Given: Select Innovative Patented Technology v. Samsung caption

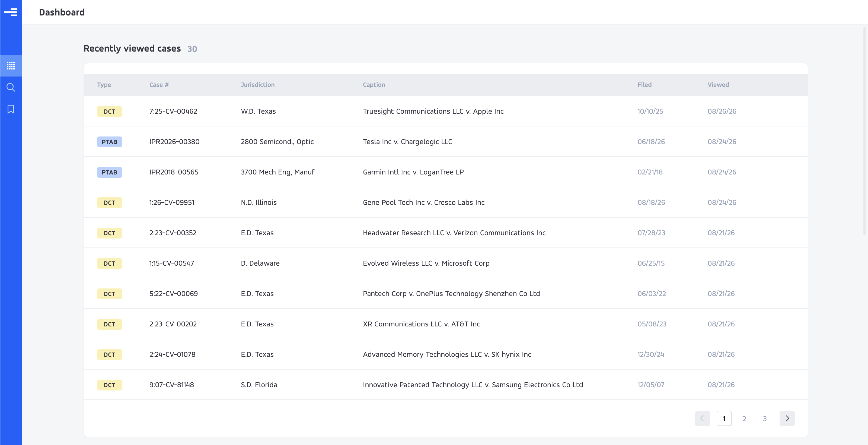Looking at the screenshot, I should (473, 384).
